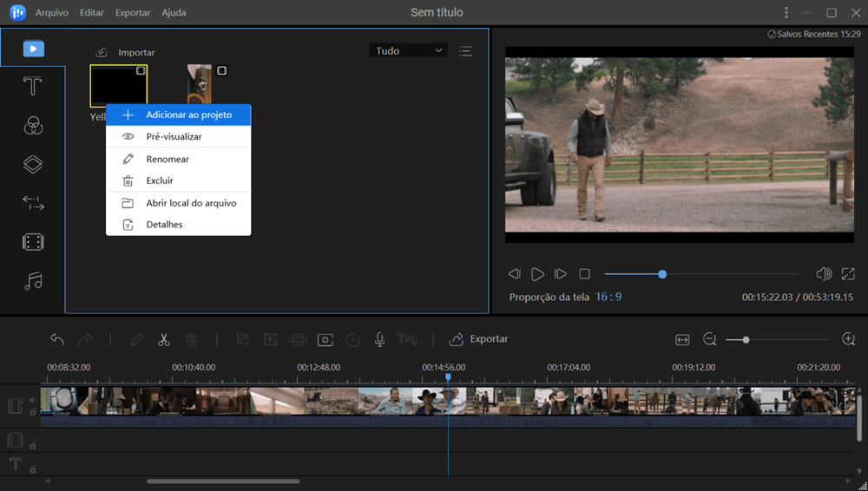Open the Music panel
The width and height of the screenshot is (868, 491).
coord(33,281)
